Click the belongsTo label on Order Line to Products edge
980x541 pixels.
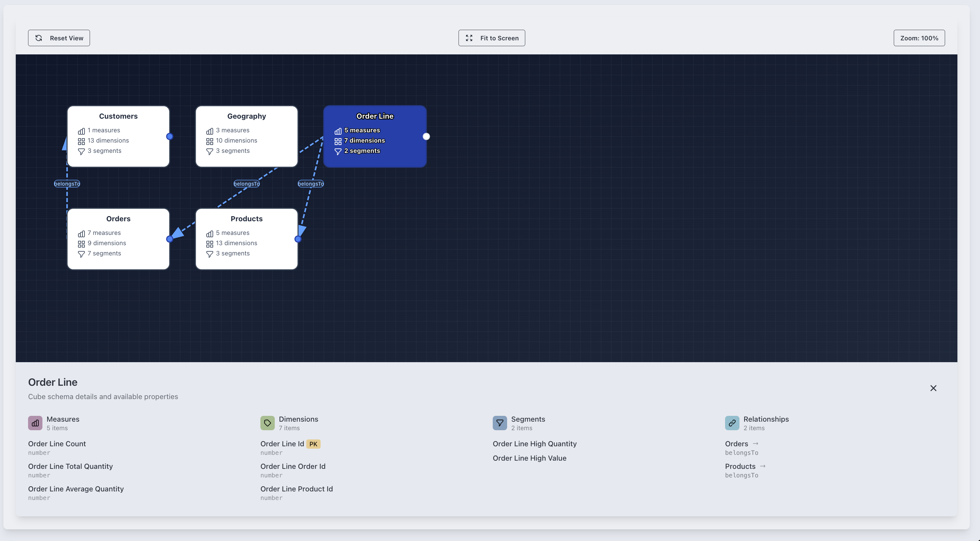311,184
